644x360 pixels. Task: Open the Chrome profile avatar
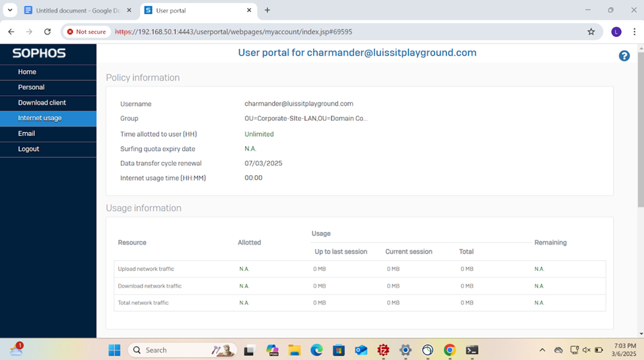point(616,32)
